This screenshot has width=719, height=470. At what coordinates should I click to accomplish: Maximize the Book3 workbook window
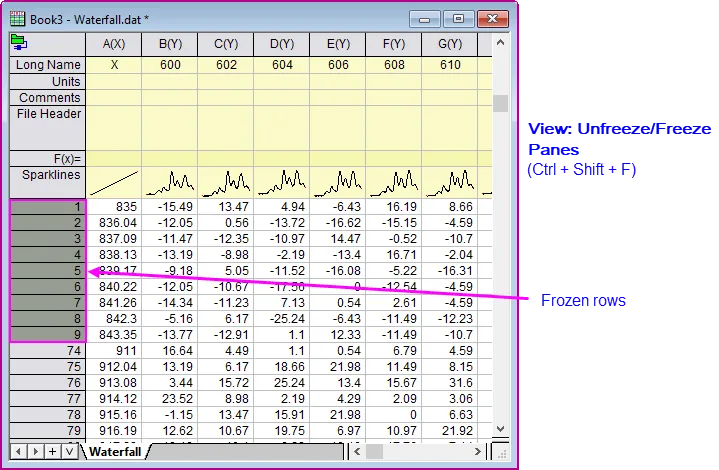click(x=458, y=19)
